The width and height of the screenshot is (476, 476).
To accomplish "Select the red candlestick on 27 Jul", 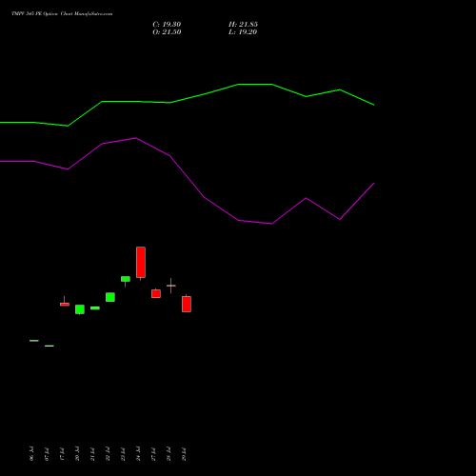I will [x=156, y=293].
